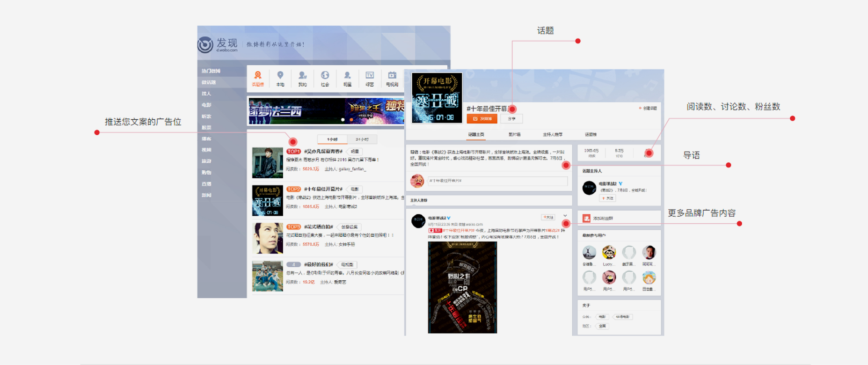Click the Weibo 发现 eye logo
This screenshot has height=365, width=868.
[205, 44]
